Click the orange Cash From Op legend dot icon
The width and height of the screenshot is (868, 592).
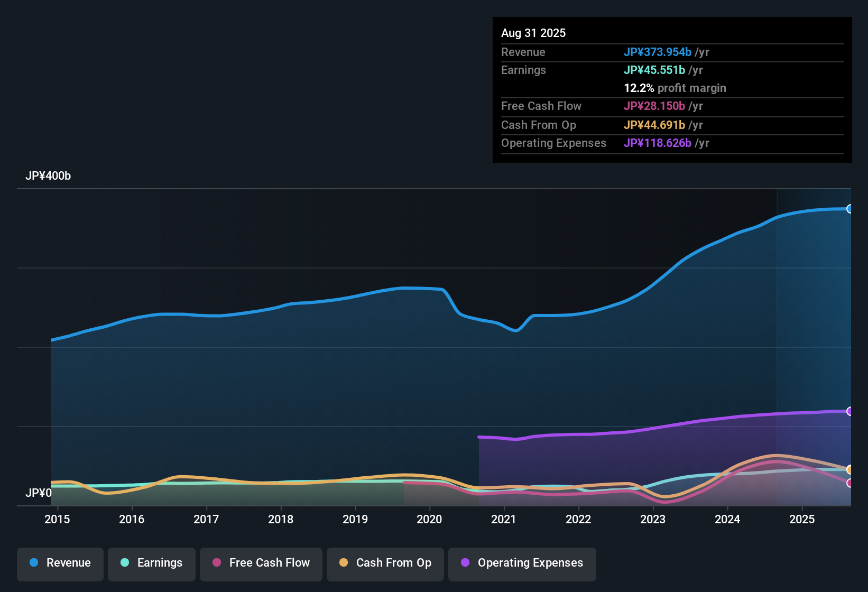point(344,563)
